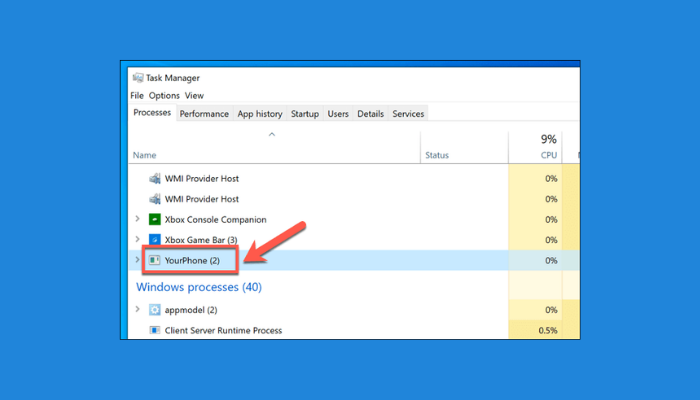700x400 pixels.
Task: Click the Xbox Console Companion icon
Action: click(155, 220)
